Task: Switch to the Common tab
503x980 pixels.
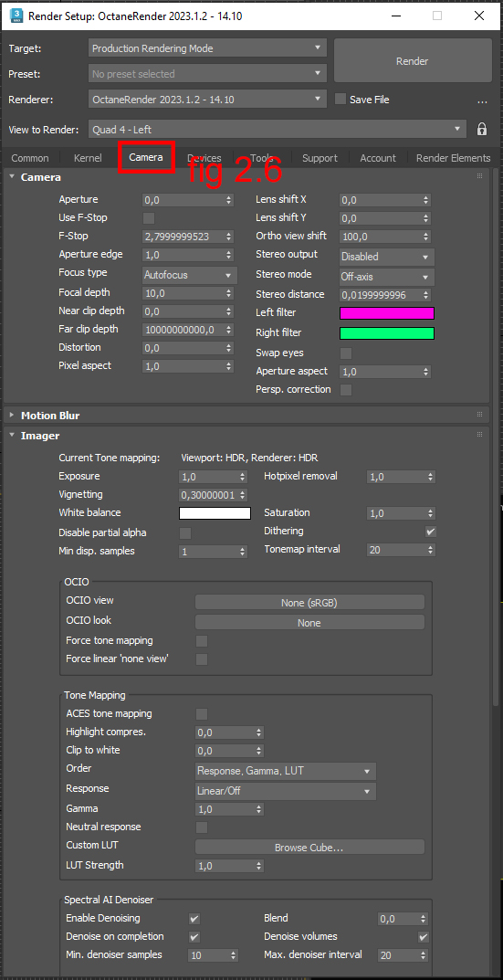Action: coord(30,158)
